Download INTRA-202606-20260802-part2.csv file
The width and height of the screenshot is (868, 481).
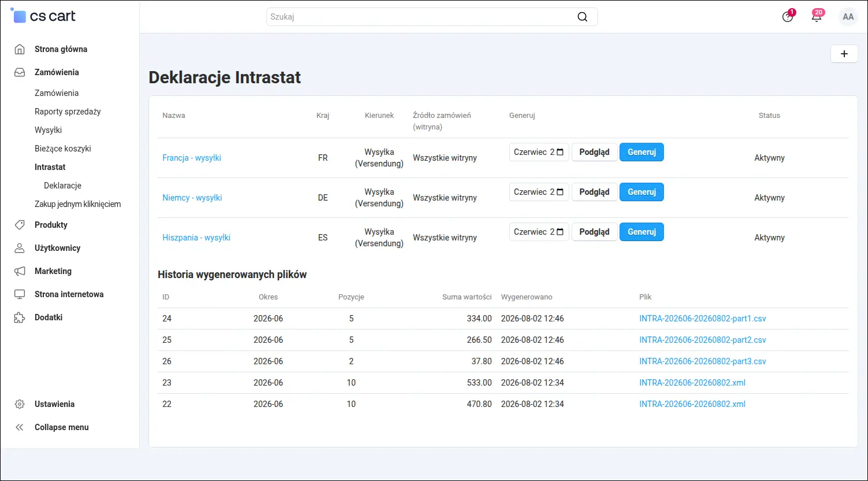pyautogui.click(x=703, y=340)
